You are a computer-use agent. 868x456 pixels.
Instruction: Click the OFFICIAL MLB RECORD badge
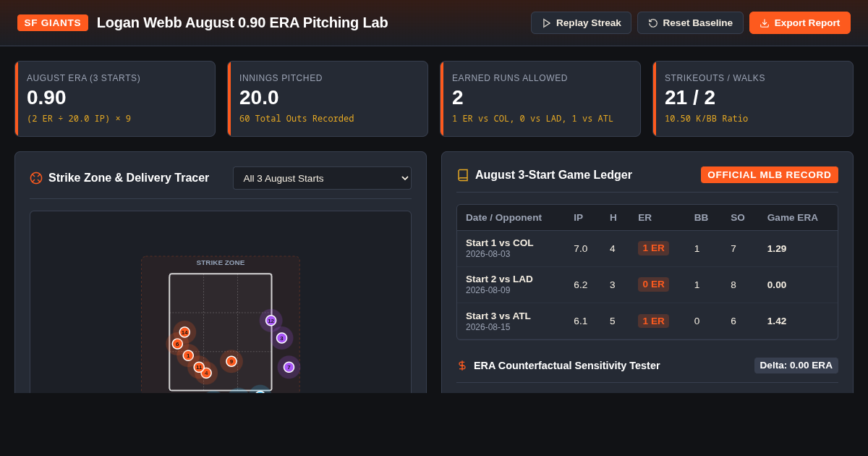770,175
